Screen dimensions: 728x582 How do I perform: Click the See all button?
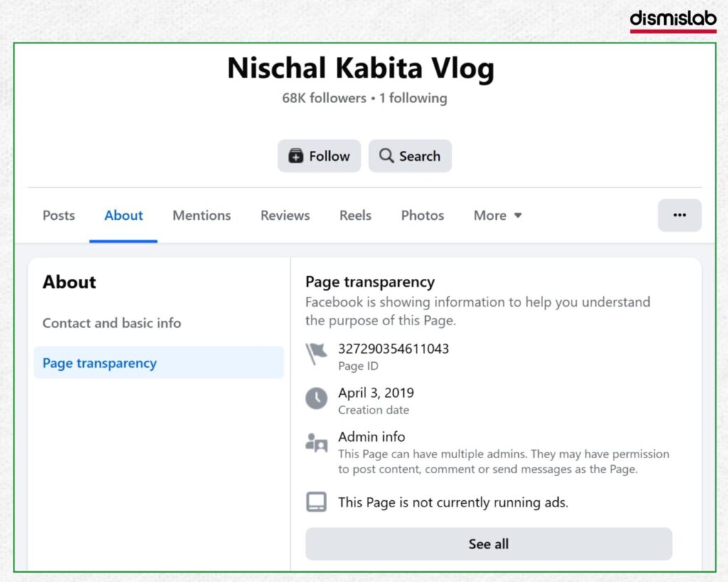click(x=488, y=544)
